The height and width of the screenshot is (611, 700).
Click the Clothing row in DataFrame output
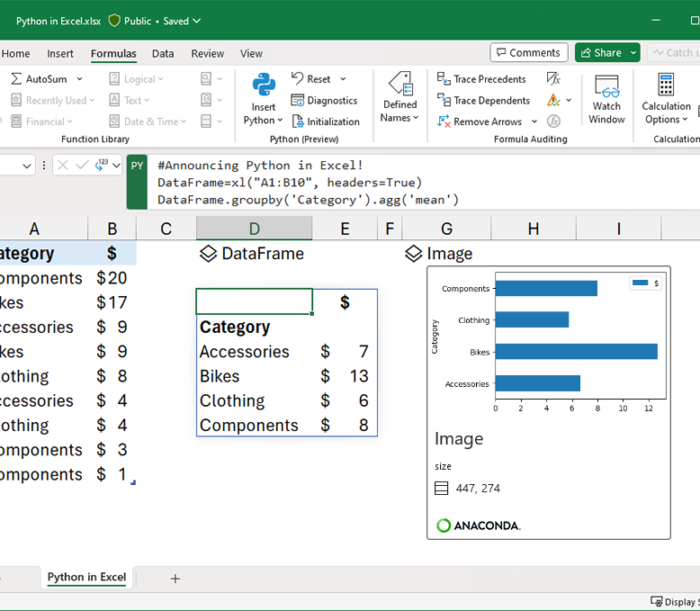point(287,401)
